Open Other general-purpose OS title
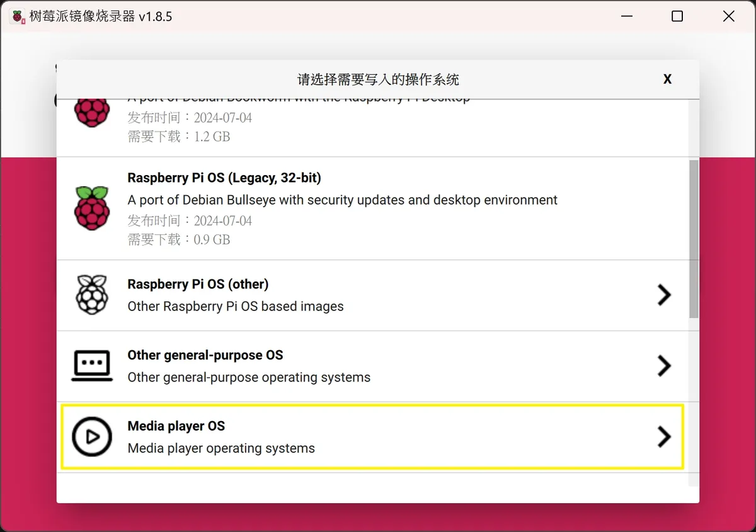Viewport: 756px width, 532px height. [x=205, y=355]
